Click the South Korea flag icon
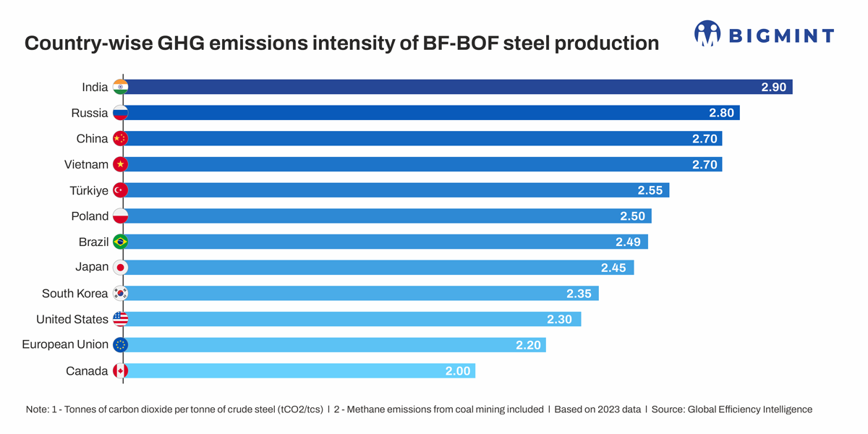The image size is (868, 434). click(121, 293)
